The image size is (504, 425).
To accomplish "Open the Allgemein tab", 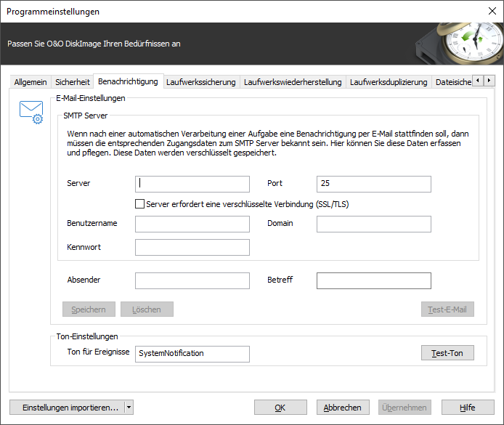I will pyautogui.click(x=31, y=82).
